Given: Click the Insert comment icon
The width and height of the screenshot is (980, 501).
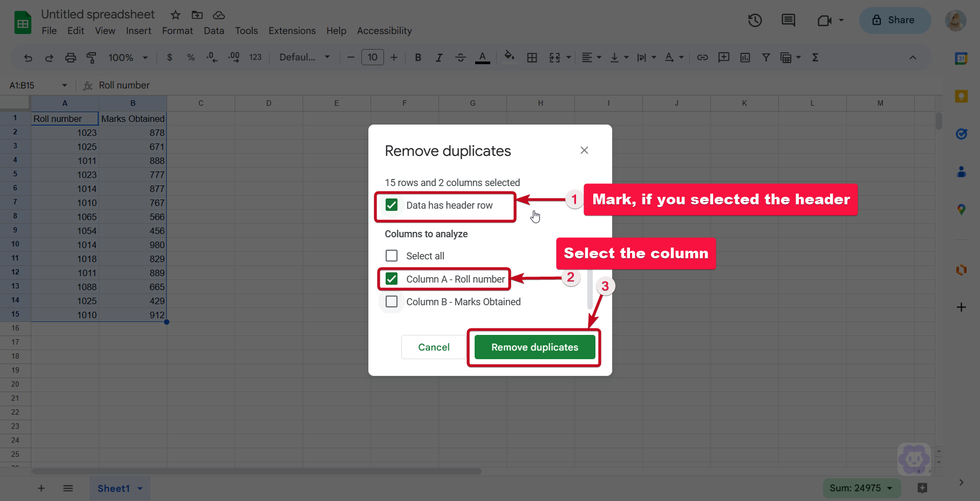Looking at the screenshot, I should pos(724,57).
